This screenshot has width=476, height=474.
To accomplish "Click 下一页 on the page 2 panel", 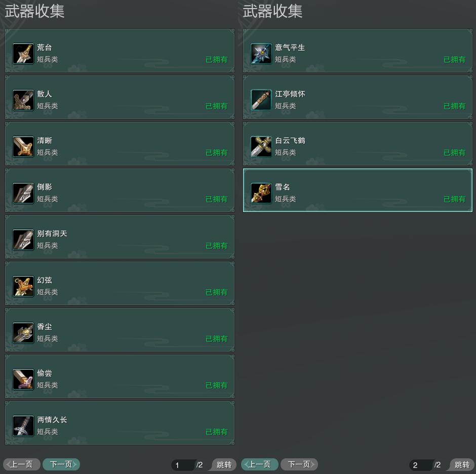I will (299, 464).
